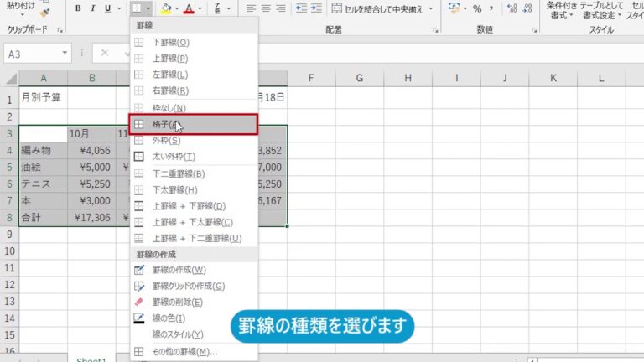Viewport: 644px width, 362px height.
Task: Select 外枠(S) option
Action: click(194, 141)
